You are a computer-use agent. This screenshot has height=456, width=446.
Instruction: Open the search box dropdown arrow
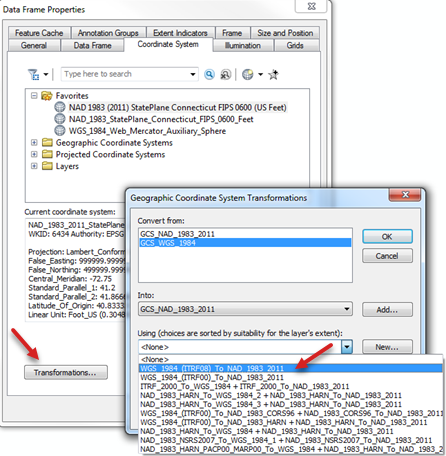click(x=193, y=74)
